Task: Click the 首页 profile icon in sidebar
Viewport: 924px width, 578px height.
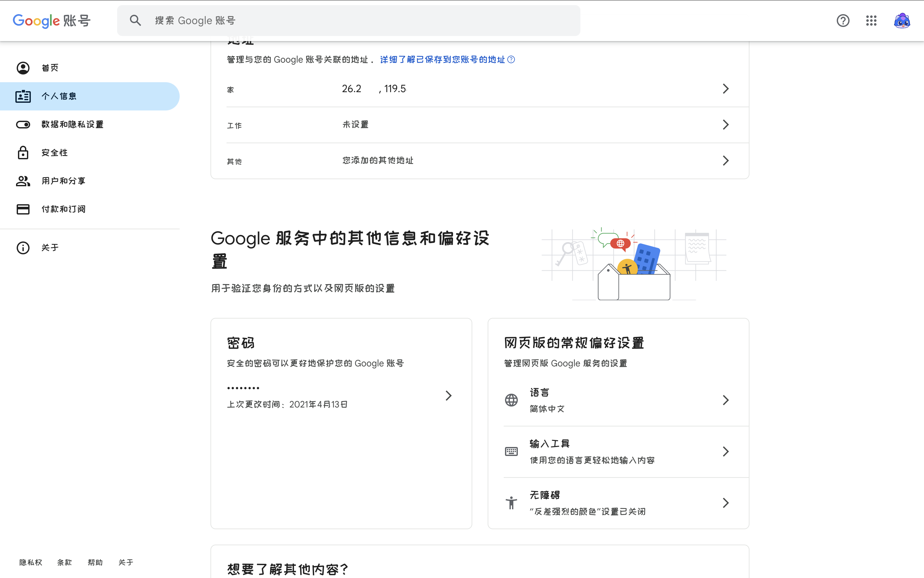Action: (x=23, y=68)
